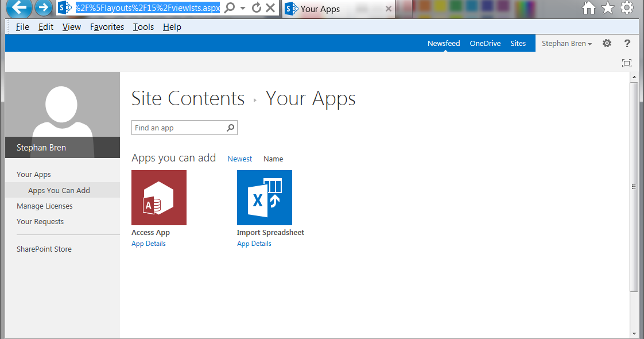Click the Find an app magnifier icon
The image size is (644, 339).
pyautogui.click(x=231, y=128)
